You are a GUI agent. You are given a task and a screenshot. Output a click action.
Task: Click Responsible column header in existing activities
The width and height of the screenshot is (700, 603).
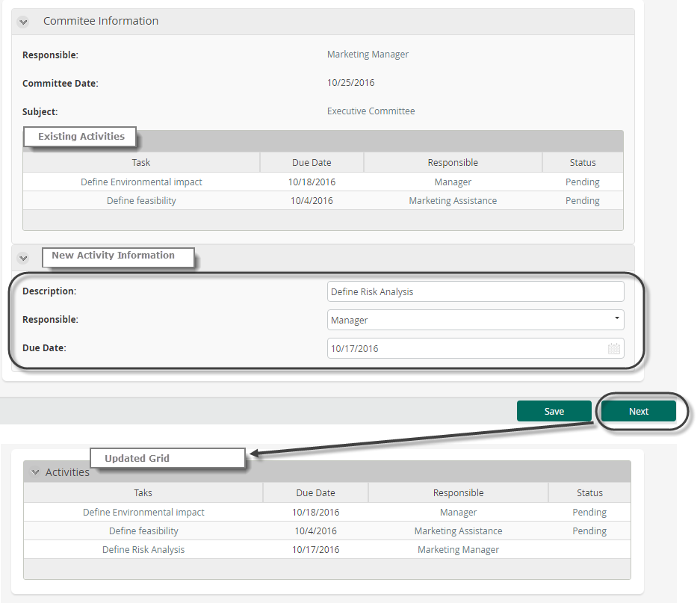click(453, 162)
